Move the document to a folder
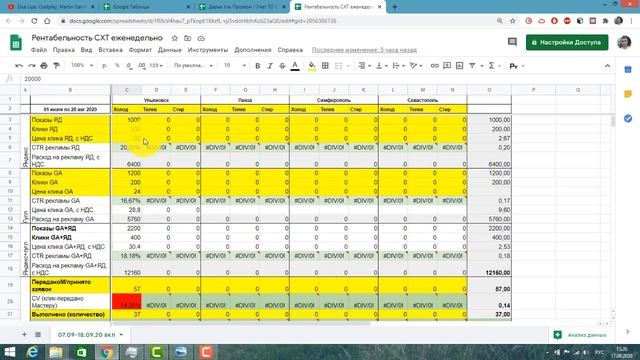Viewport: 640px width, 360px height. tap(187, 38)
